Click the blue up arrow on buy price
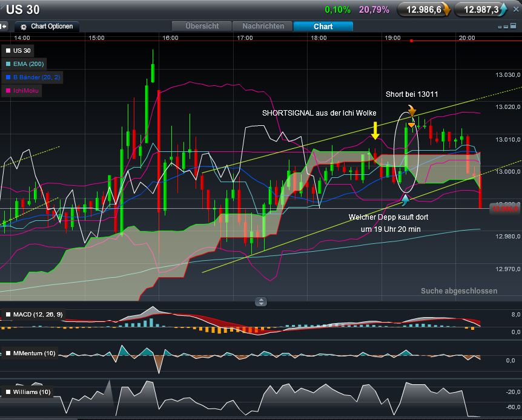The height and width of the screenshot is (420, 522). tap(503, 10)
